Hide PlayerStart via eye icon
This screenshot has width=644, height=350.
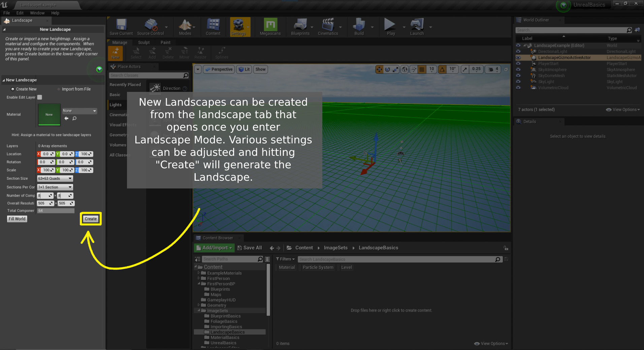[518, 64]
